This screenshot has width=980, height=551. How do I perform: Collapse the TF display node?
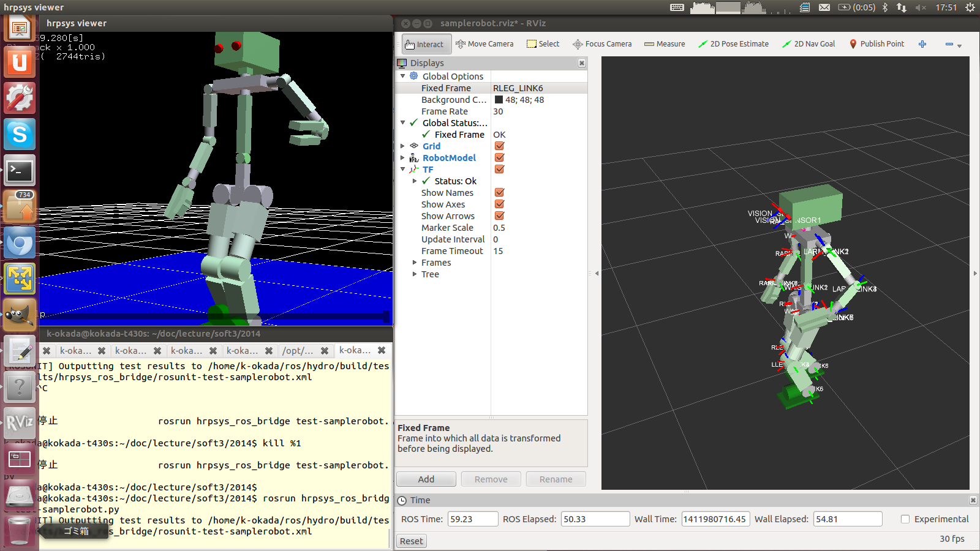click(x=402, y=170)
